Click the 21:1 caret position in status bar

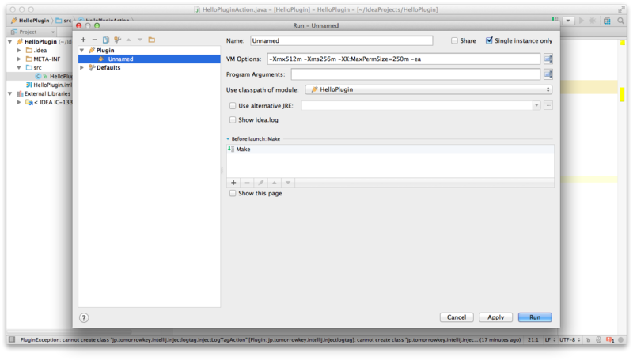(533, 340)
